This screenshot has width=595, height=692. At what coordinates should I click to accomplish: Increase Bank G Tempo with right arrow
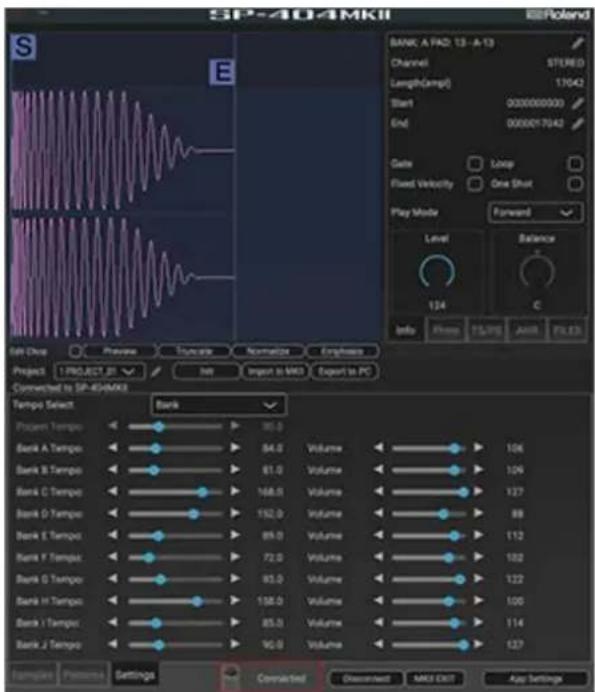(235, 579)
